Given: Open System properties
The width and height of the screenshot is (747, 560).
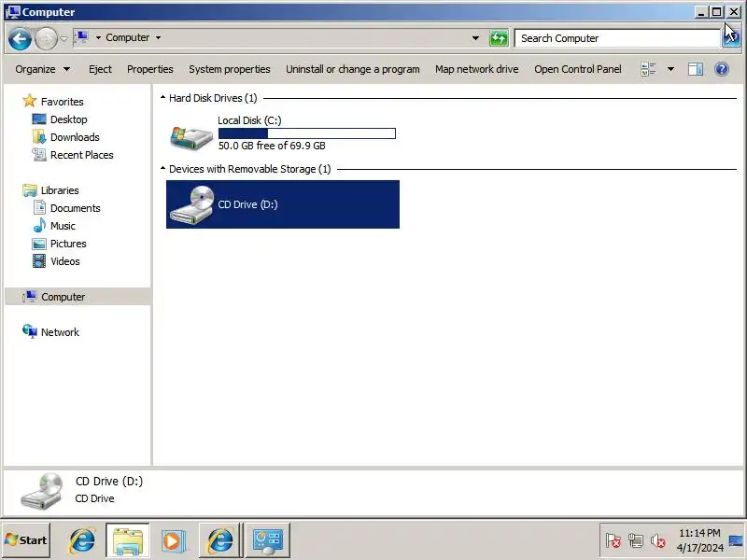Looking at the screenshot, I should 229,69.
